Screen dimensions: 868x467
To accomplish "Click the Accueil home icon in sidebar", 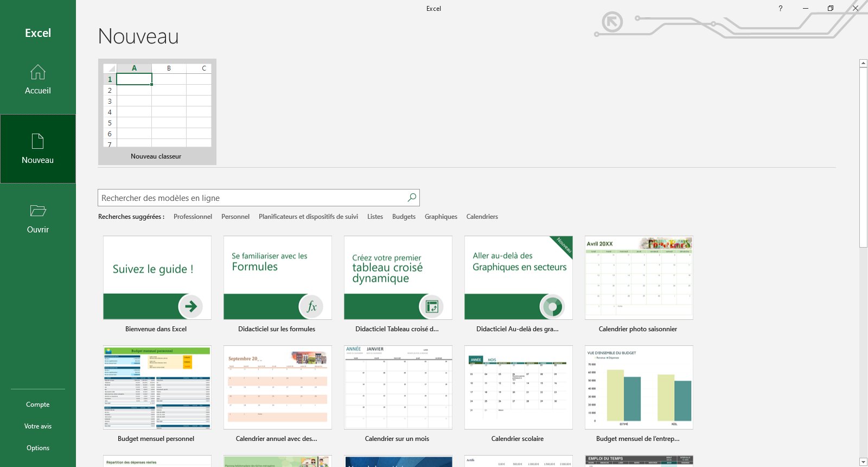I will (x=37, y=72).
